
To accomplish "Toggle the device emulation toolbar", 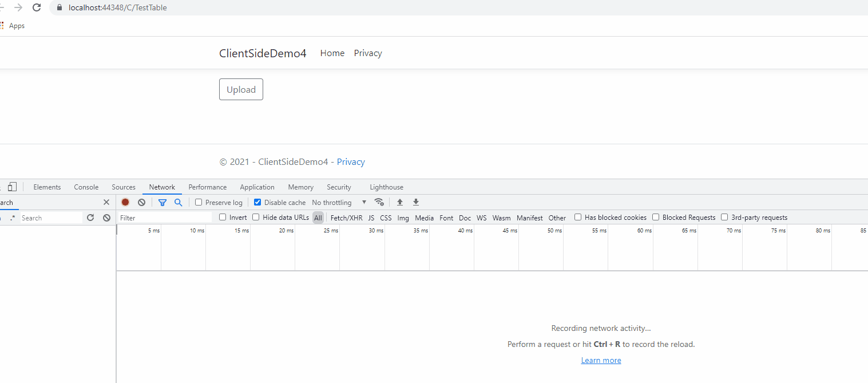I will point(13,187).
